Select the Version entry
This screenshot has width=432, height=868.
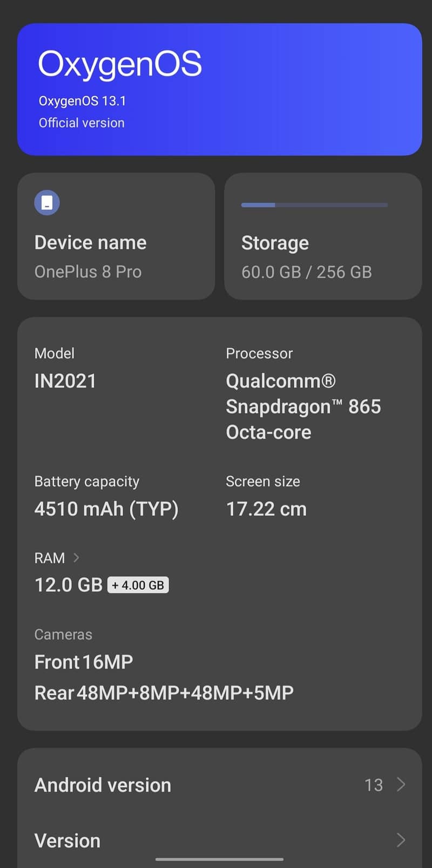pyautogui.click(x=67, y=840)
